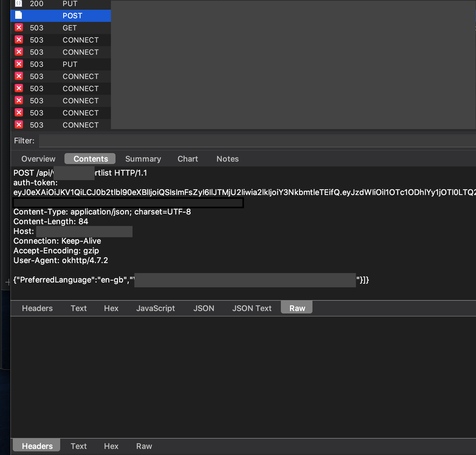Select the highlighted Headers tab in response bar
Image resolution: width=476 pixels, height=455 pixels.
36,445
